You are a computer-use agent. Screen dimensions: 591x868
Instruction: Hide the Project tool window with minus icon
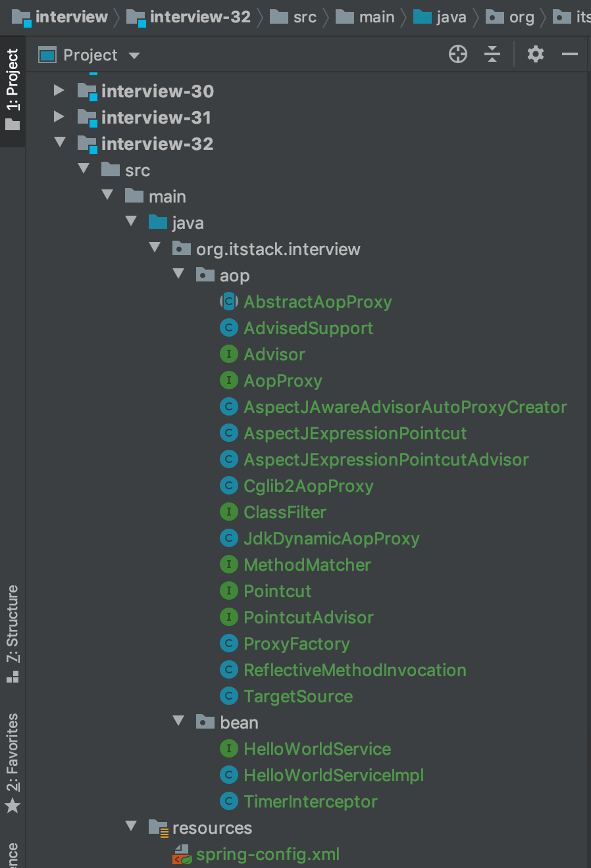[x=570, y=54]
